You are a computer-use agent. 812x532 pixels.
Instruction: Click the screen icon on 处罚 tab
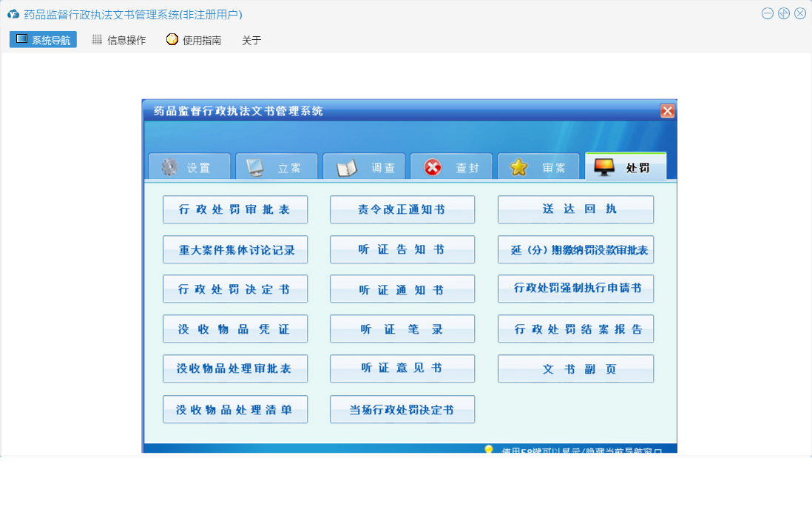pyautogui.click(x=604, y=167)
